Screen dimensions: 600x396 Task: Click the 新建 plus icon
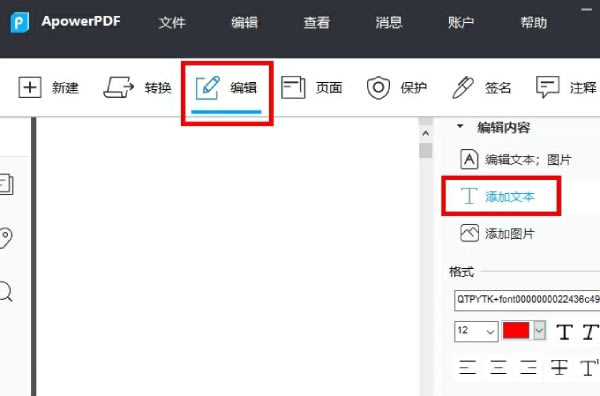30,87
